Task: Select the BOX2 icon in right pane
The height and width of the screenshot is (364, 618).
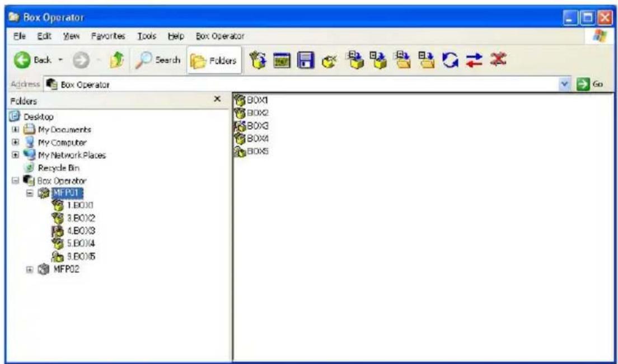Action: [239, 114]
